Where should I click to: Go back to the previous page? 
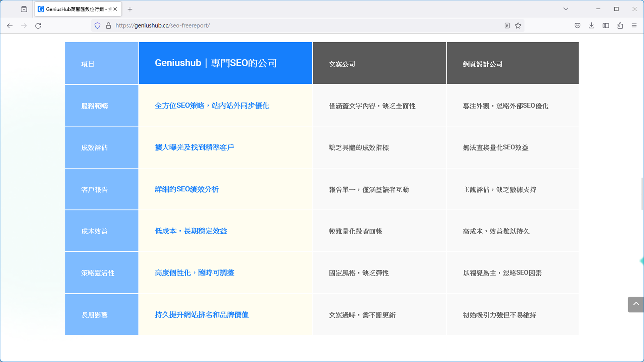coord(10,25)
